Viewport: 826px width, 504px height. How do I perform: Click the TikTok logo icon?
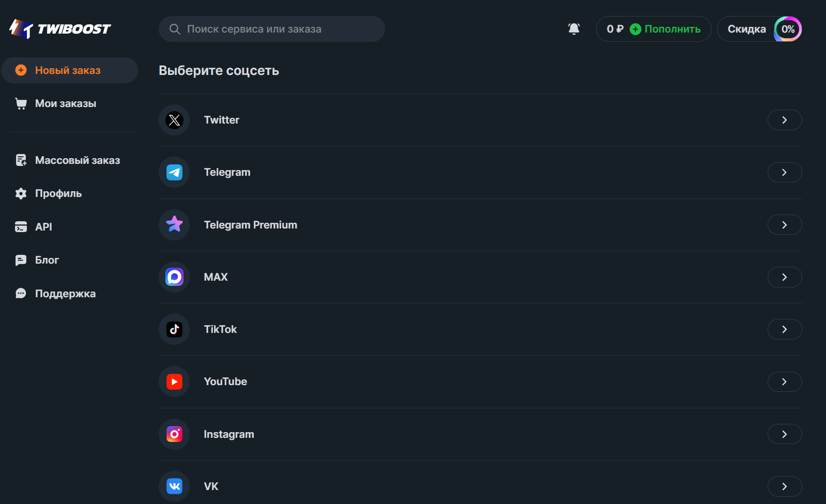(x=174, y=329)
